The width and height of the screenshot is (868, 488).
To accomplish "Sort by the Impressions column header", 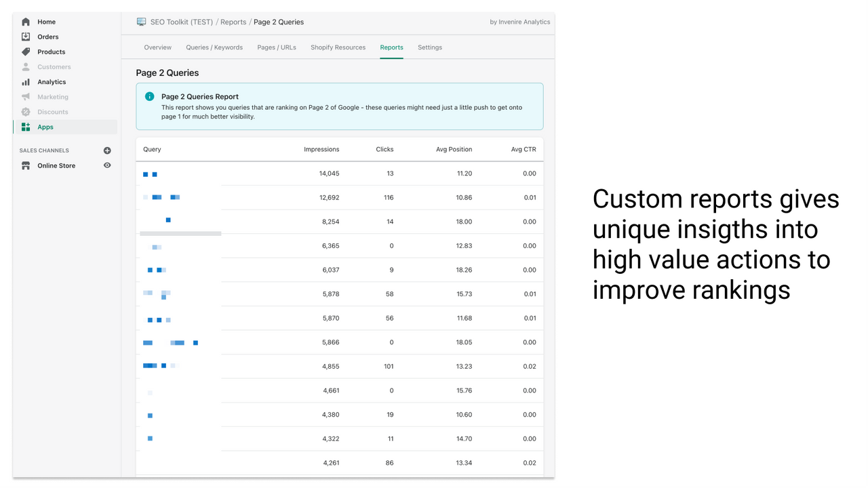I will [321, 149].
